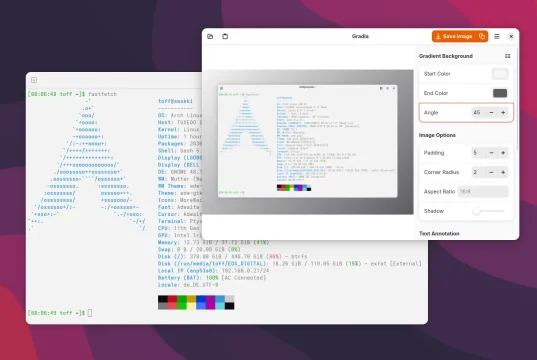
Task: Click the 'Battery (BAT)' line in terminal
Action: [x=212, y=278]
